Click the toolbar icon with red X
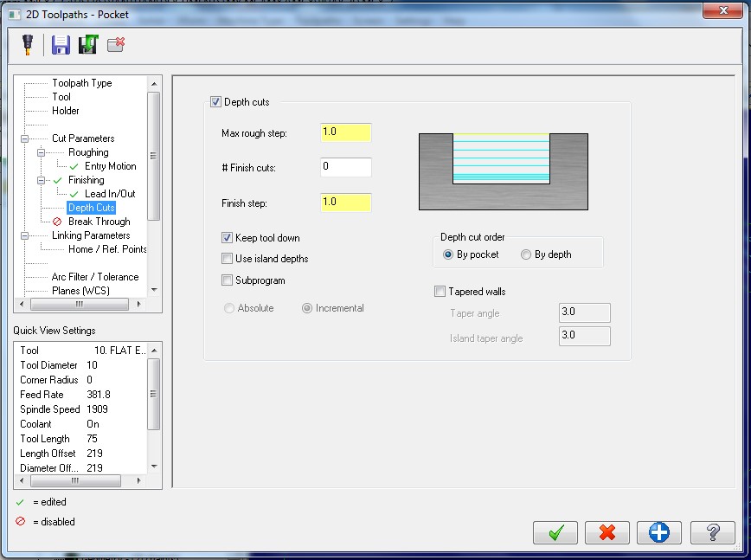The height and width of the screenshot is (560, 751). [116, 44]
